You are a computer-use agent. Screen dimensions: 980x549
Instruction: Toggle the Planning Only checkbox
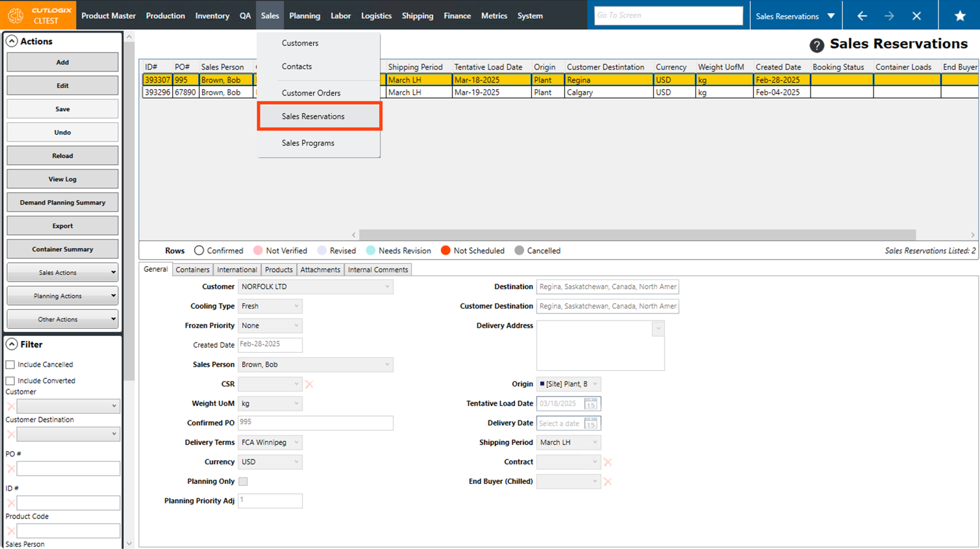click(243, 481)
